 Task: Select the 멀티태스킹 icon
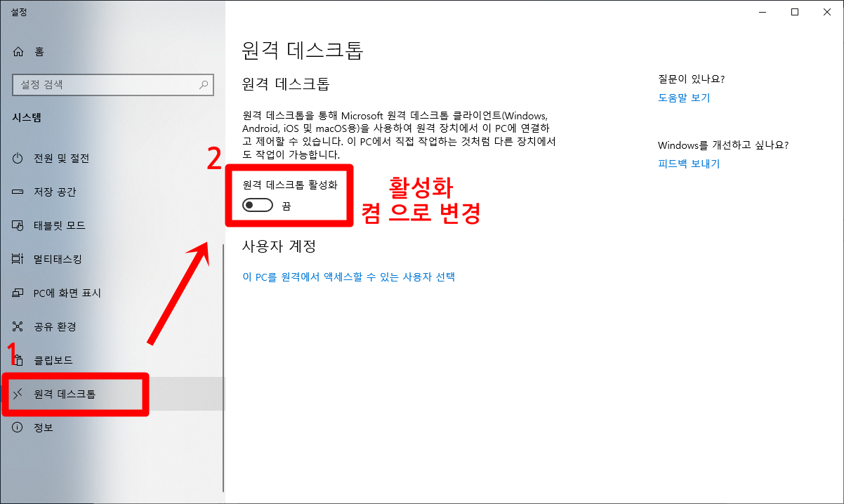[x=18, y=259]
